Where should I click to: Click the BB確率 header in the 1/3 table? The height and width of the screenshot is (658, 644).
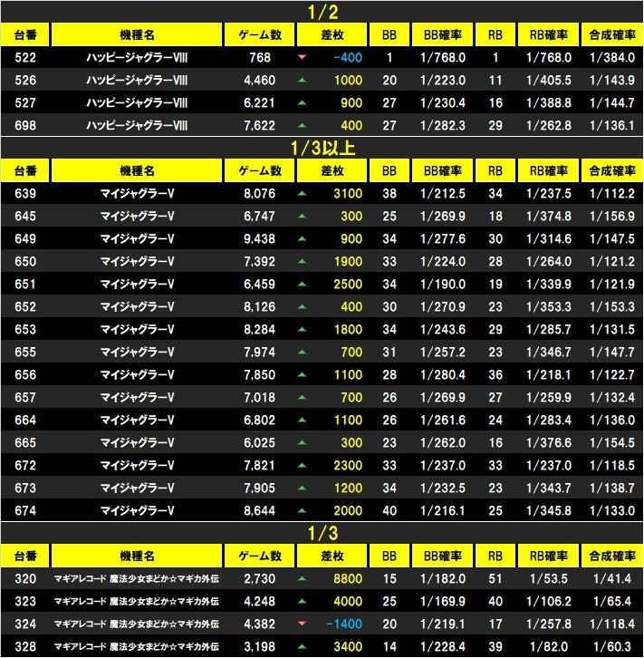click(x=443, y=556)
